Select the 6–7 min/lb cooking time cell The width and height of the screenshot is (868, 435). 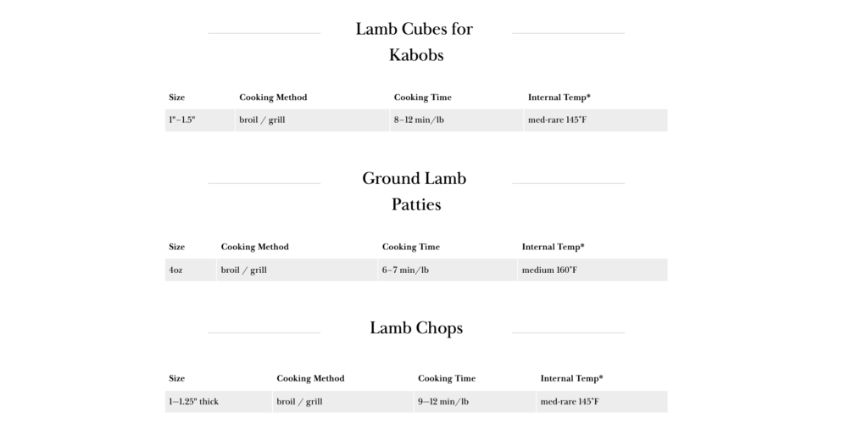coord(448,270)
